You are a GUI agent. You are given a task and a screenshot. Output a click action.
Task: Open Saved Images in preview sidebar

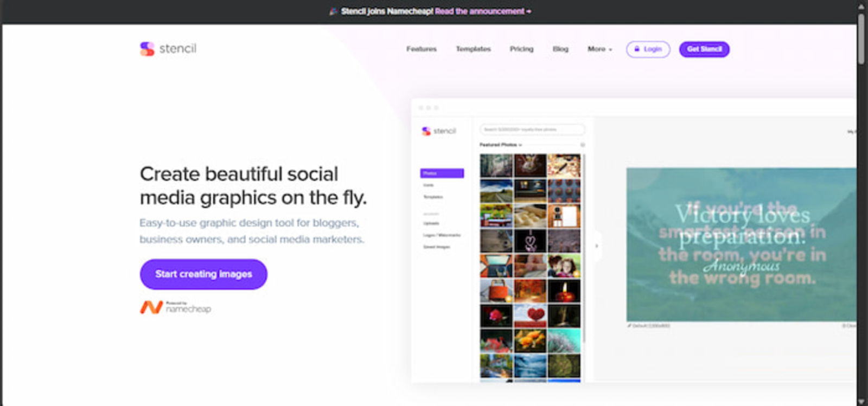[x=436, y=247]
